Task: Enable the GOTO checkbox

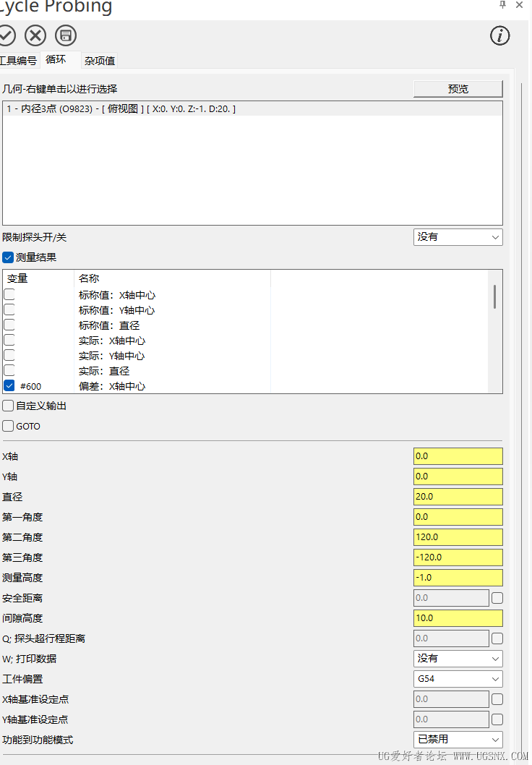Action: (8, 426)
